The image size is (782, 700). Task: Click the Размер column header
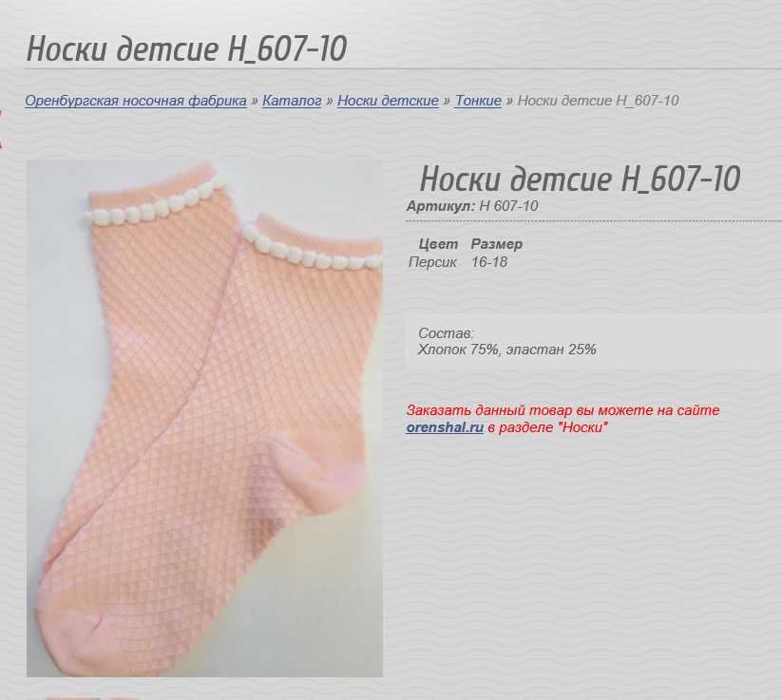497,244
